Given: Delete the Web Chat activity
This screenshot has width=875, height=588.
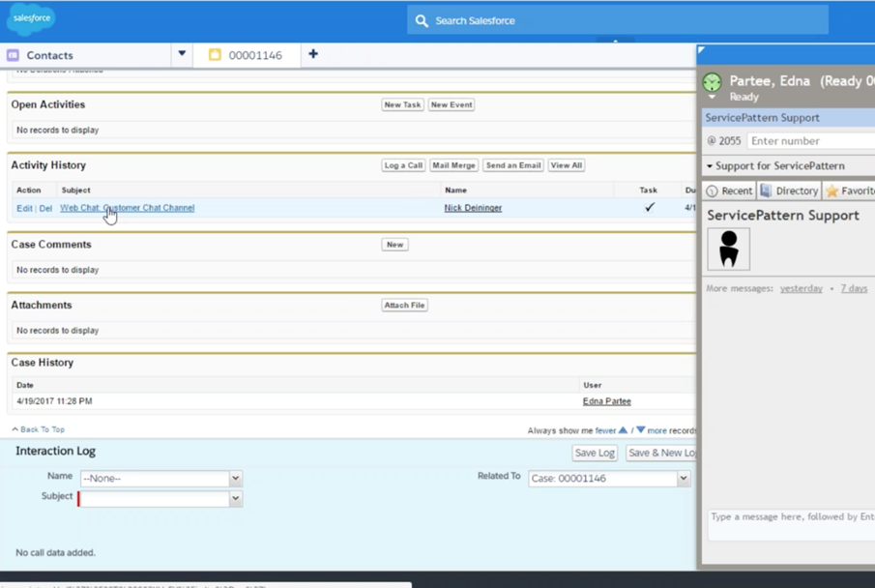Looking at the screenshot, I should pos(45,208).
